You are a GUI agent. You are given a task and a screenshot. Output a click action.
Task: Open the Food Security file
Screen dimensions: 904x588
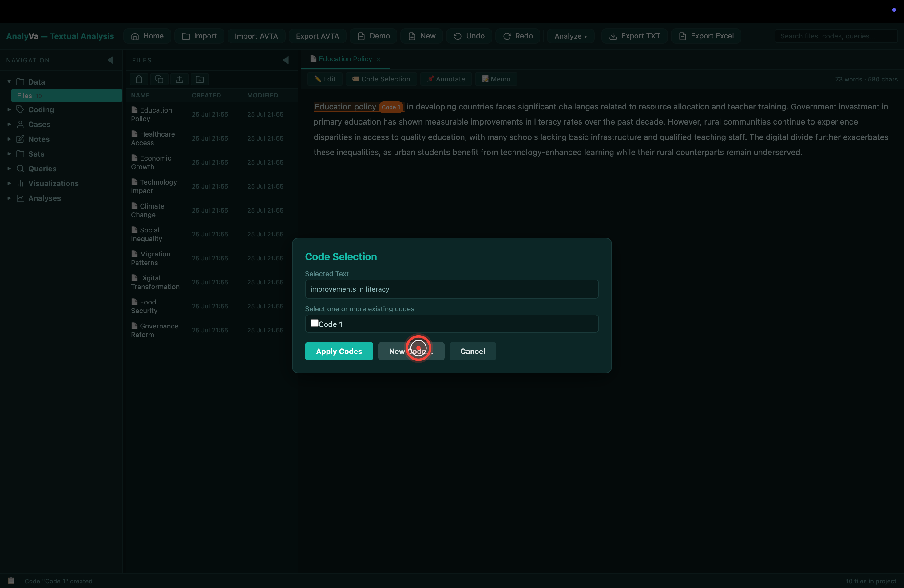click(x=212, y=306)
